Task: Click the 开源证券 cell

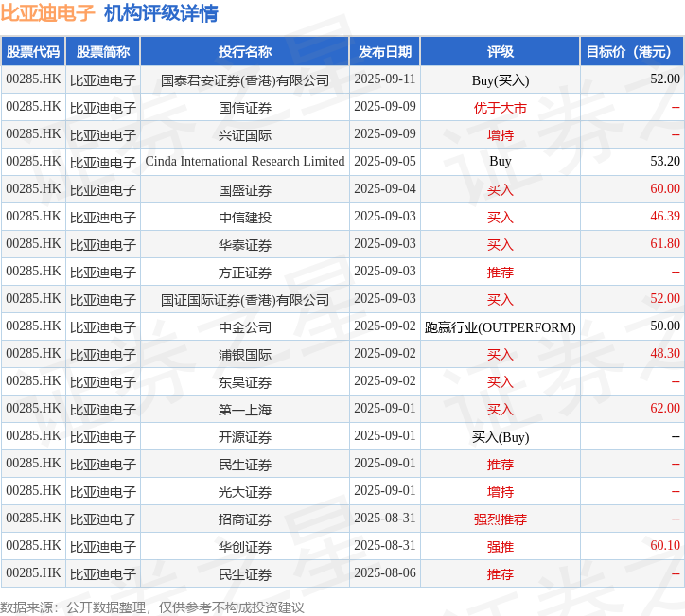Action: tap(245, 437)
